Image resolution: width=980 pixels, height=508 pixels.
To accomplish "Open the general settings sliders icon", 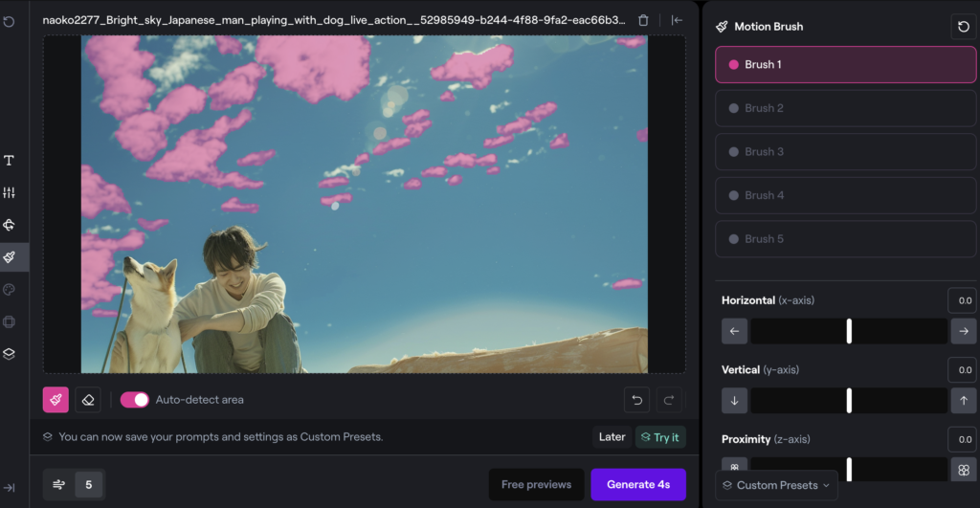I will click(10, 193).
